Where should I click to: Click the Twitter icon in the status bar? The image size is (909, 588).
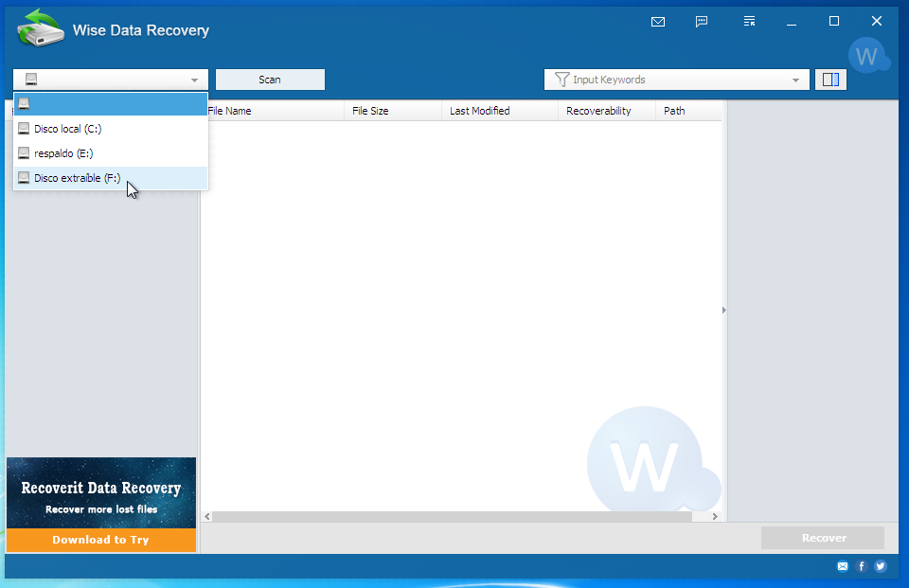(880, 565)
